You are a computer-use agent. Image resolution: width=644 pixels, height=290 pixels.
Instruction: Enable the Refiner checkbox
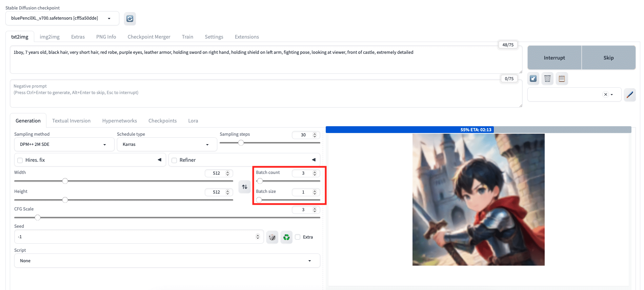174,160
